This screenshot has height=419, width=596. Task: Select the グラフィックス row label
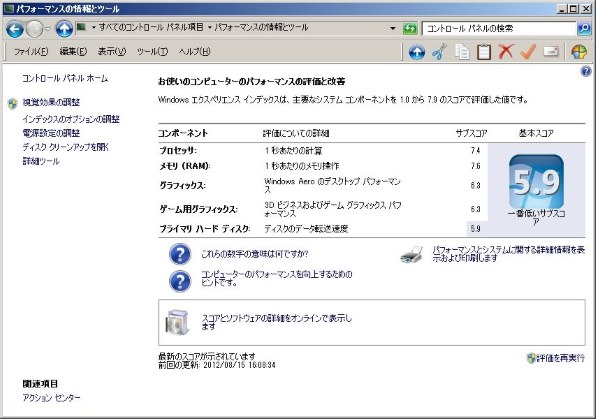pyautogui.click(x=182, y=186)
